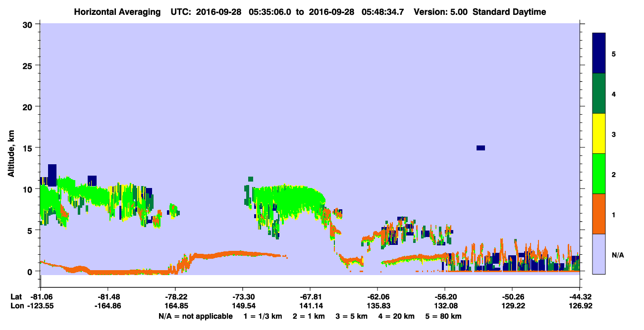Click latitude value '-50.26'
Image resolution: width=644 pixels, height=330 pixels.
click(512, 297)
